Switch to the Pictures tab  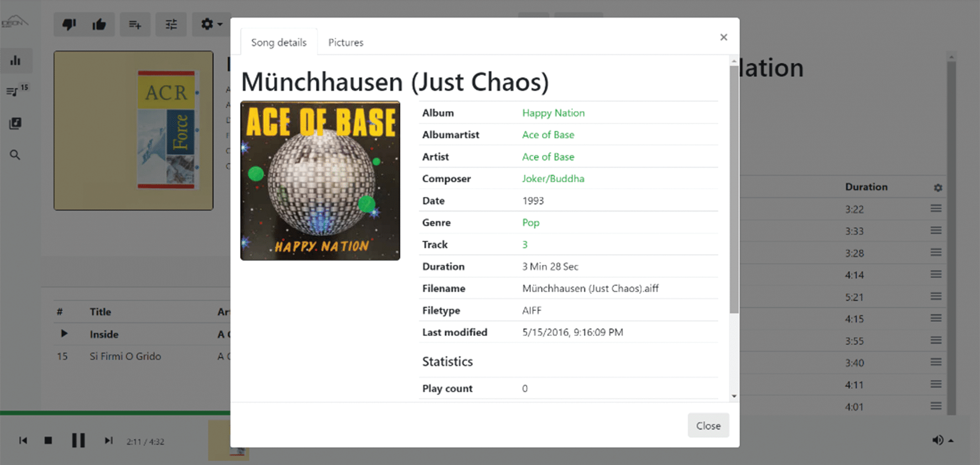click(346, 42)
